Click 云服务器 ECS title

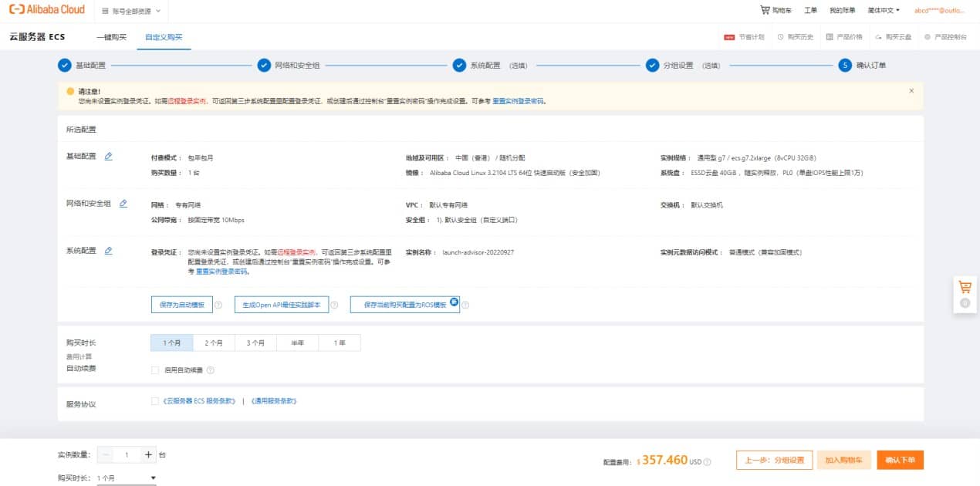point(37,37)
